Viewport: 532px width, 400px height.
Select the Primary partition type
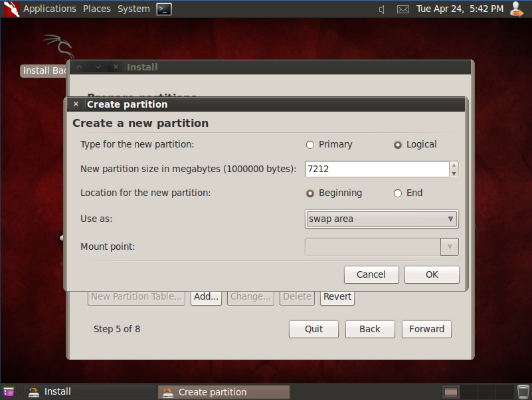point(310,144)
